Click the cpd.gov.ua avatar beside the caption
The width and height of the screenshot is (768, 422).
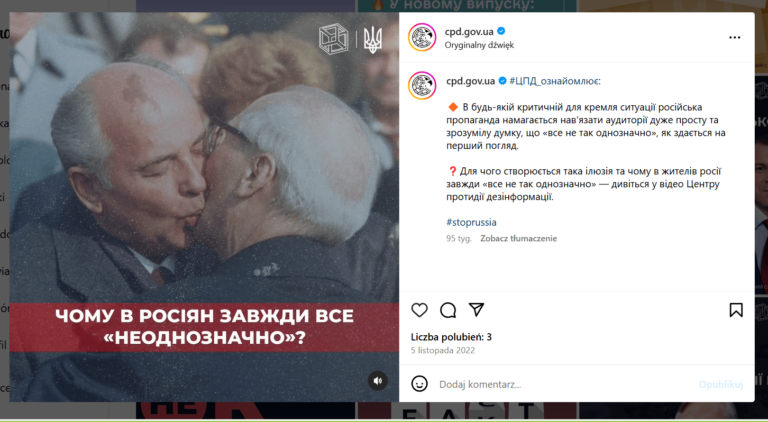(x=422, y=85)
